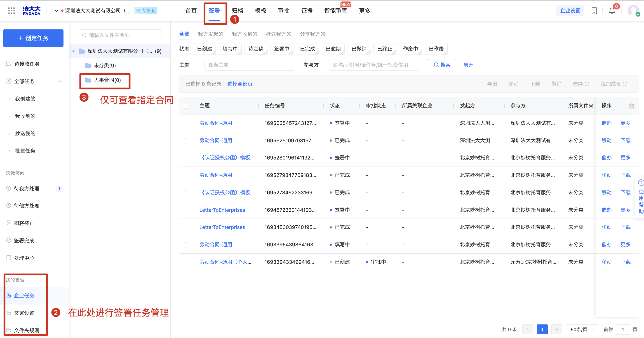Open the company switcher dropdown arrow

click(56, 10)
